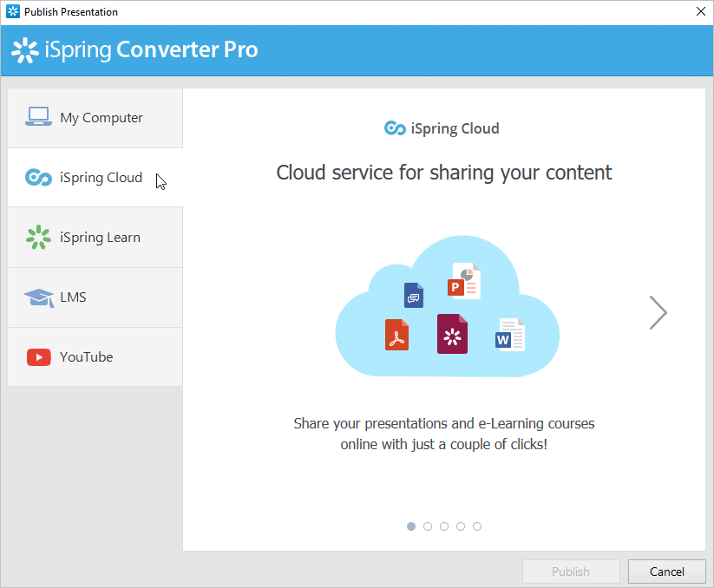Open the iSpring Learn destination
Image resolution: width=714 pixels, height=588 pixels.
click(95, 238)
